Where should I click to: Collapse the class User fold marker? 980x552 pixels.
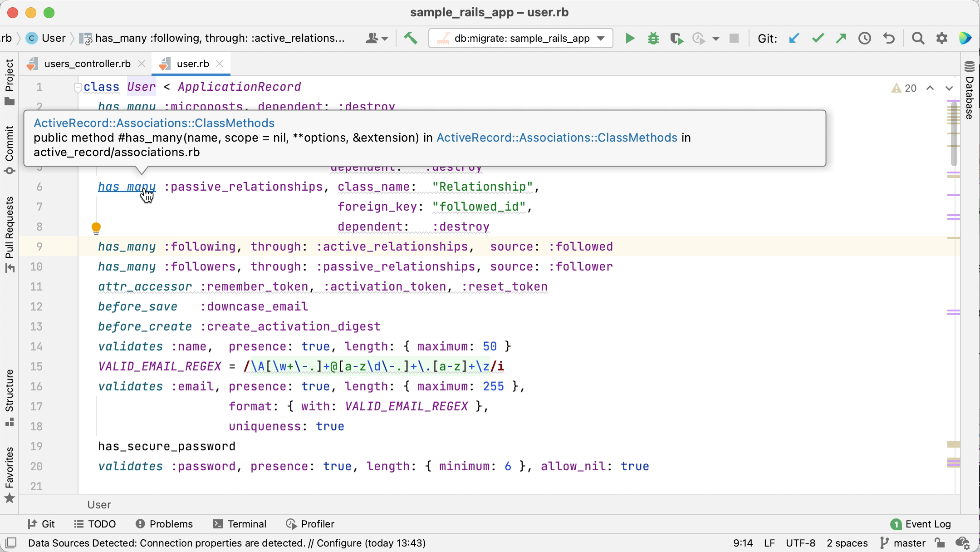(78, 88)
